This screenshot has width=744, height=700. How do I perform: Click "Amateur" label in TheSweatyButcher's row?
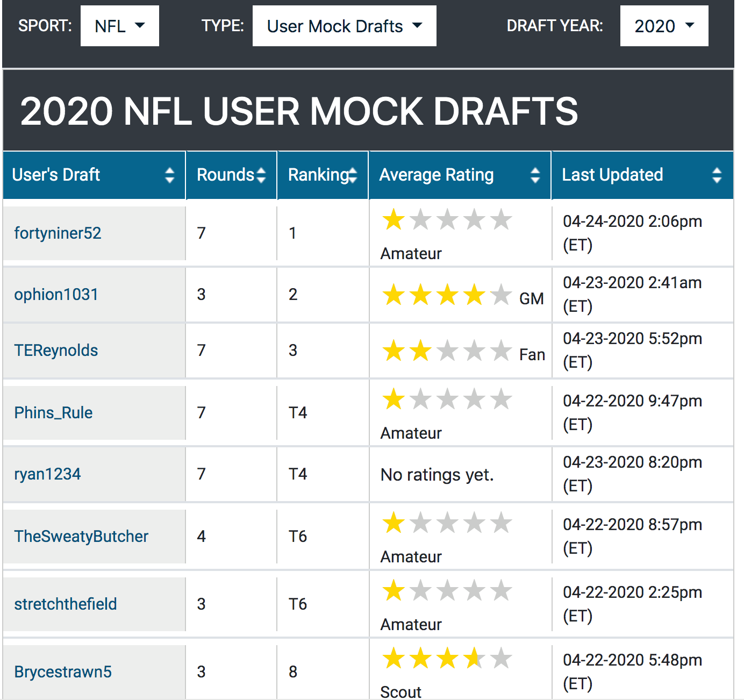click(x=411, y=556)
